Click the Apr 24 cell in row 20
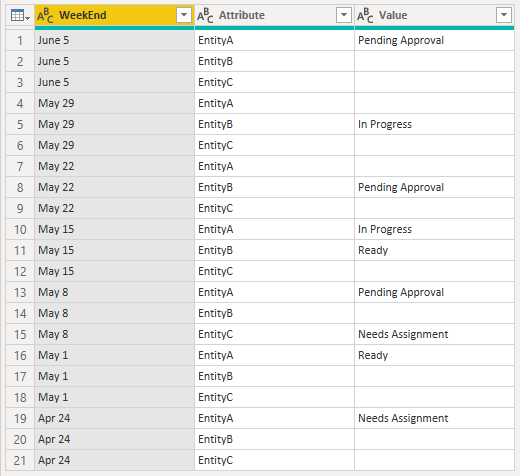 (x=114, y=440)
